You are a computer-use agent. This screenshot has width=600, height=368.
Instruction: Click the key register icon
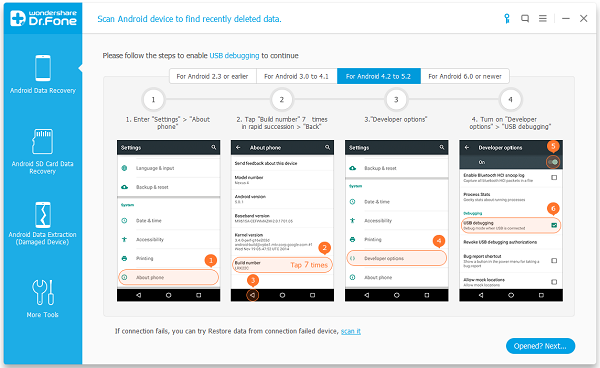tap(507, 18)
